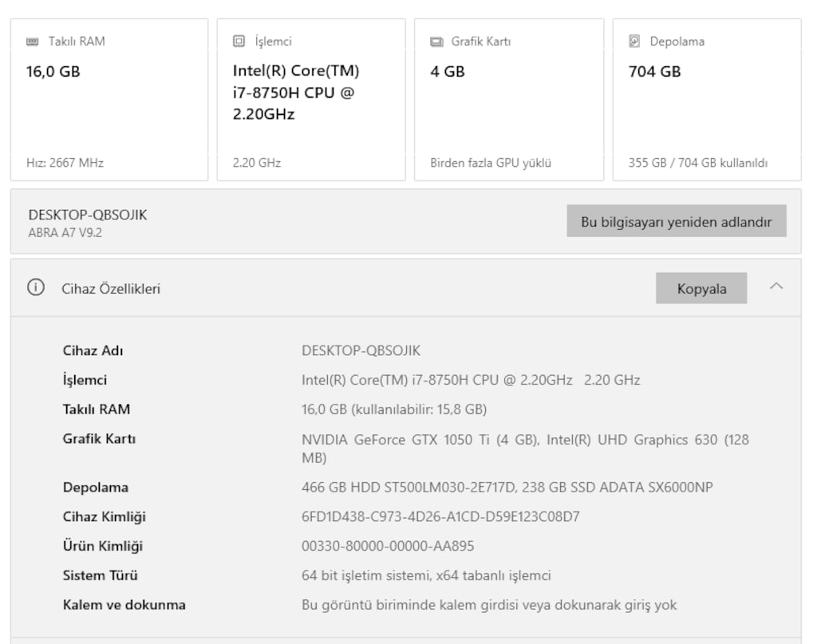Click the Ürün Kimliği label
This screenshot has width=817, height=644.
click(103, 546)
